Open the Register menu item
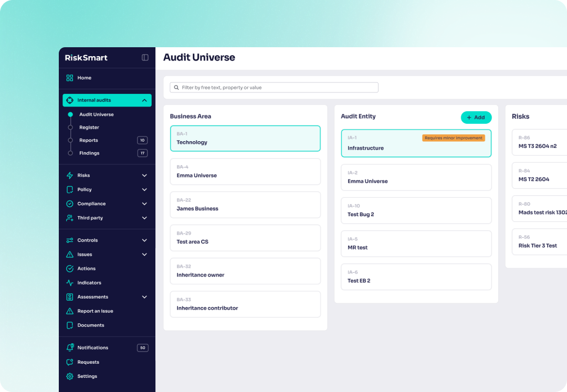Screen dimensions: 567x392 pos(89,127)
